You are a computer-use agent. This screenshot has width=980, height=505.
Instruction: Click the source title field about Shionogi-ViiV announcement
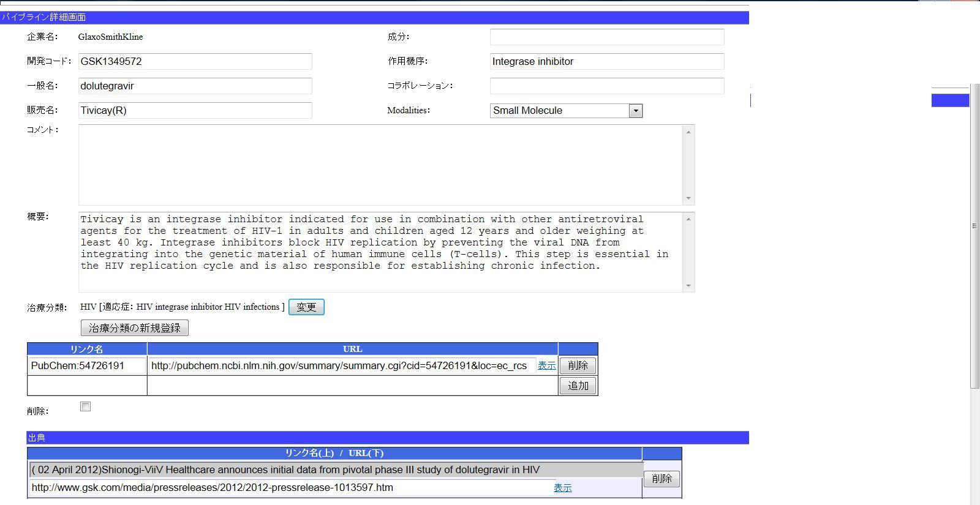(336, 470)
